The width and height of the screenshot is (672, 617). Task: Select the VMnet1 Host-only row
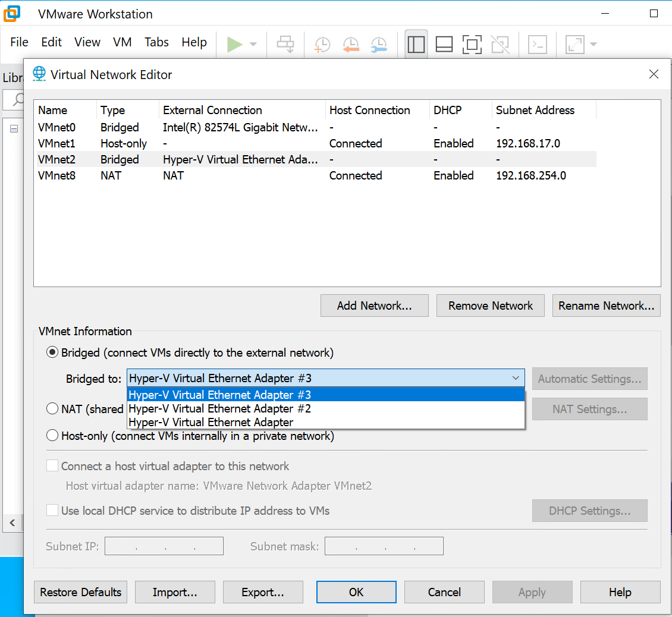click(316, 143)
